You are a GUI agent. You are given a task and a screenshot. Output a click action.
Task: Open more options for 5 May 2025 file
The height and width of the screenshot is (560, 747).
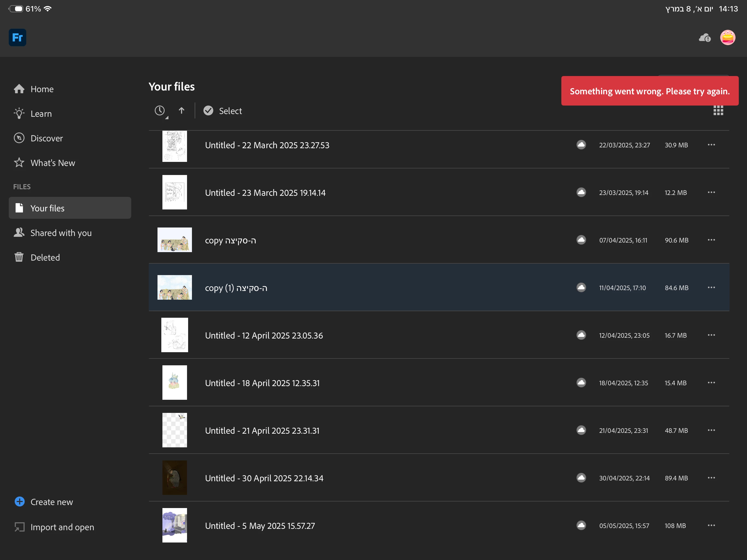tap(711, 526)
